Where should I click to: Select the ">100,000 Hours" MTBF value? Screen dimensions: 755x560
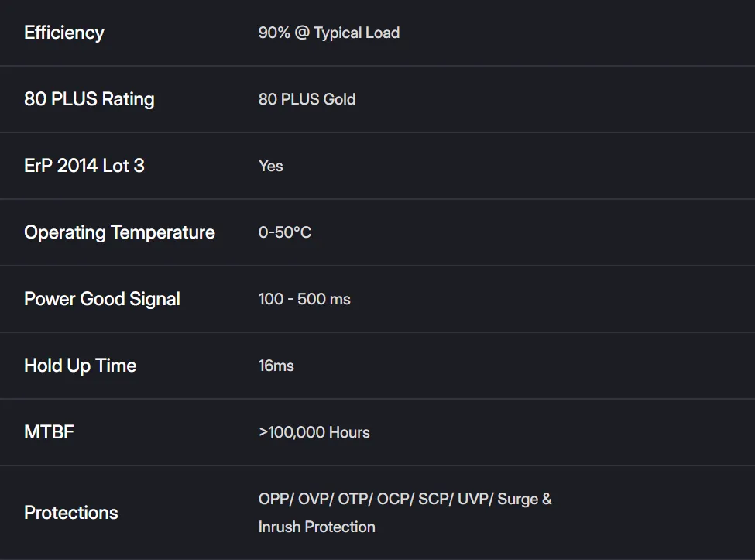click(x=314, y=432)
